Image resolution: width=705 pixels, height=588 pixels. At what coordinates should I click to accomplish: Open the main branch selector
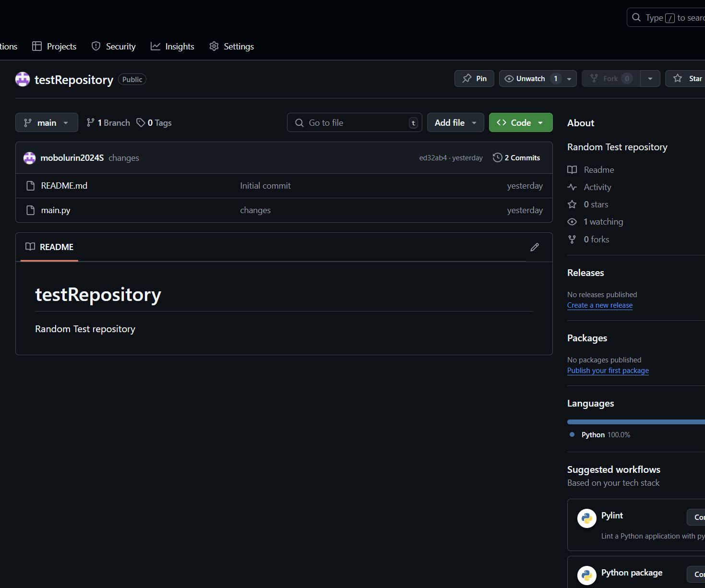[x=47, y=122]
